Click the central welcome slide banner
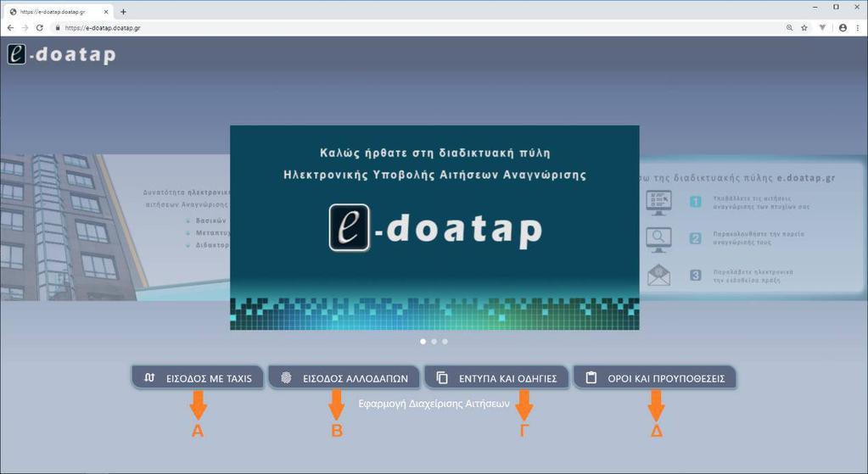This screenshot has width=868, height=474. (x=434, y=228)
